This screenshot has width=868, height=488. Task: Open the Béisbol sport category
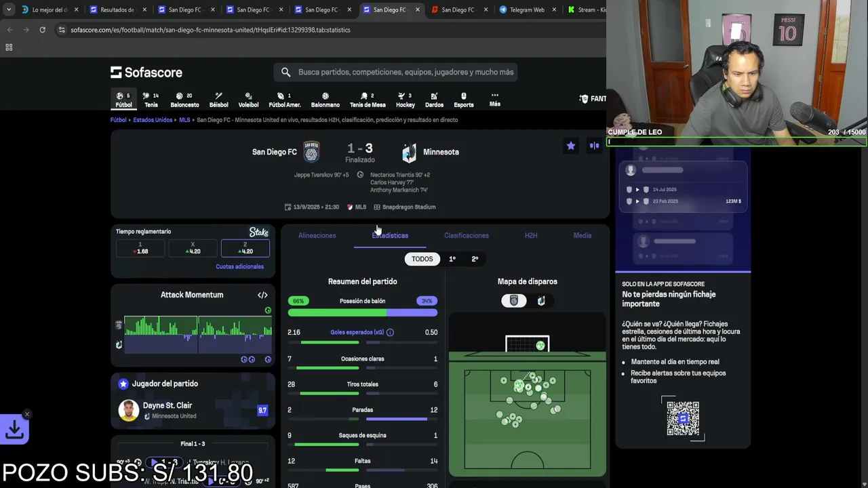pyautogui.click(x=218, y=100)
